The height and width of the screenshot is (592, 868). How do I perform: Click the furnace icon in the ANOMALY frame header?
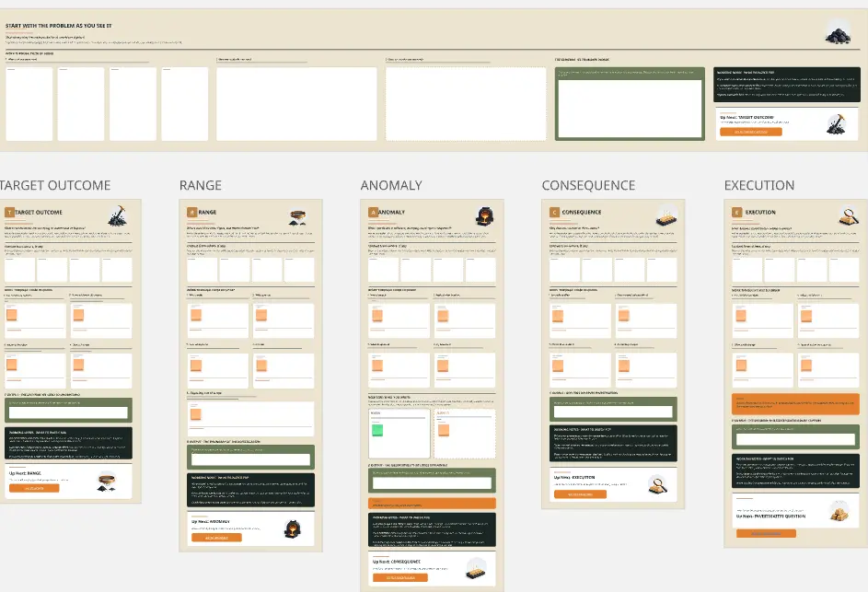click(x=484, y=216)
